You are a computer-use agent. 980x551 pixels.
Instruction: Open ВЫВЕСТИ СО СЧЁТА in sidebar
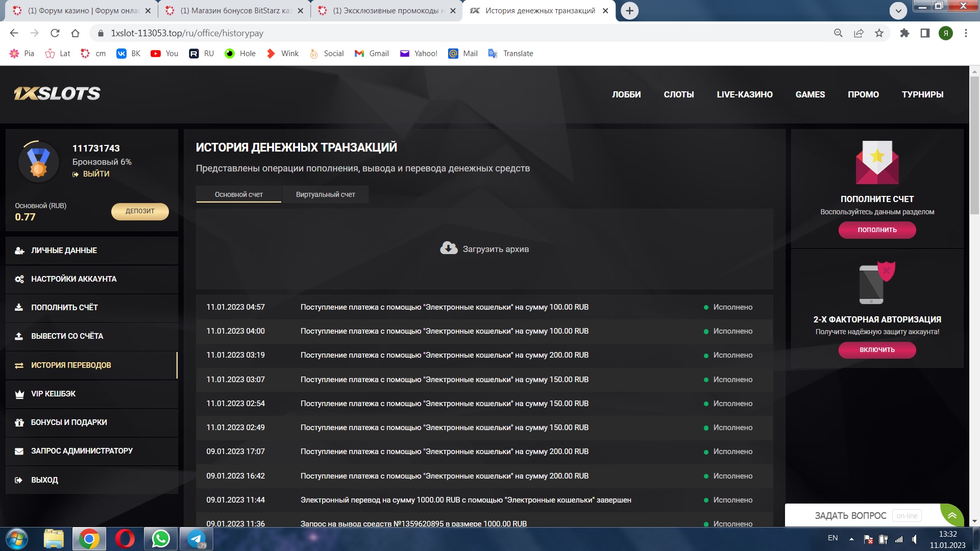coord(67,336)
